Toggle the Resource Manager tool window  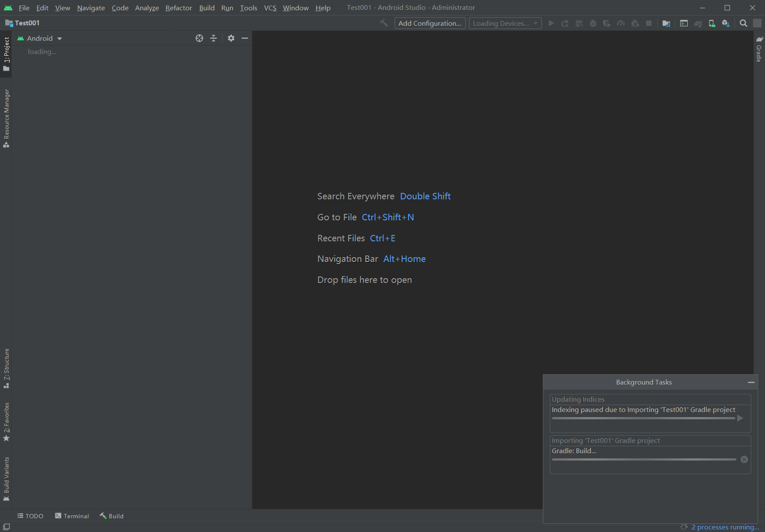click(6, 118)
